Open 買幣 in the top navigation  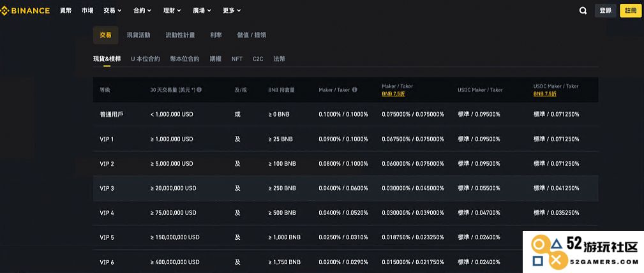[66, 11]
